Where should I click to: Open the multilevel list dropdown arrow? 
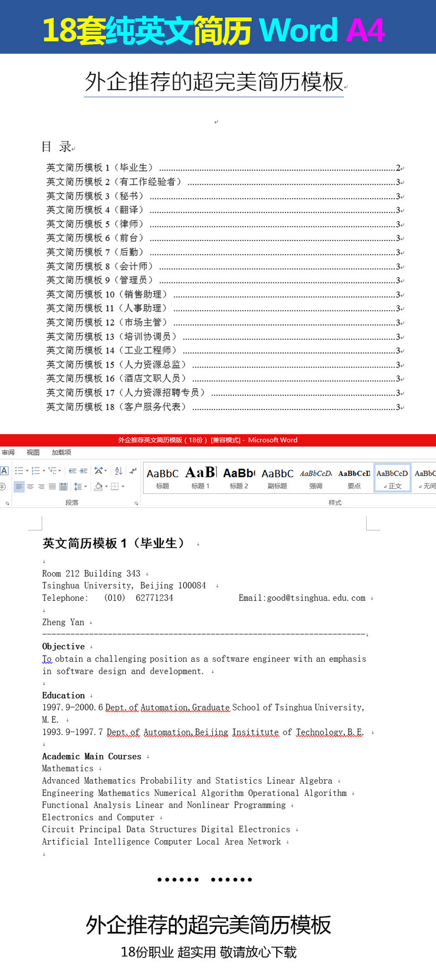click(x=60, y=471)
